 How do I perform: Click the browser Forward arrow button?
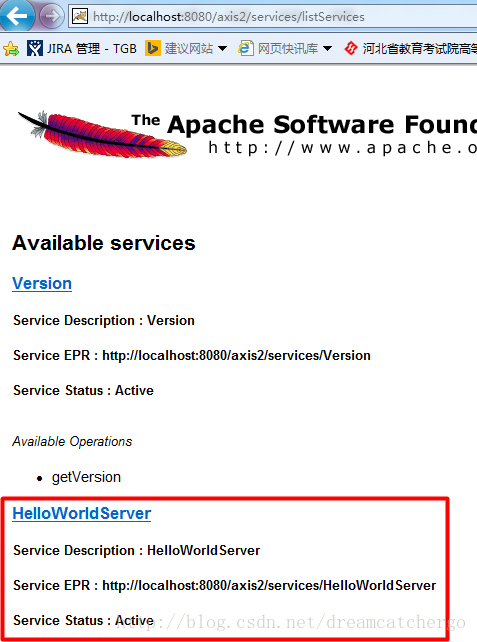coord(52,16)
